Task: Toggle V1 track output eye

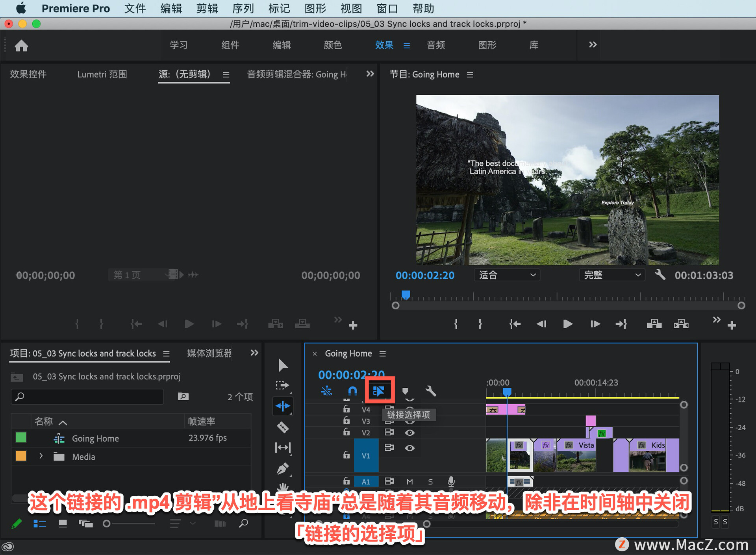Action: click(409, 448)
